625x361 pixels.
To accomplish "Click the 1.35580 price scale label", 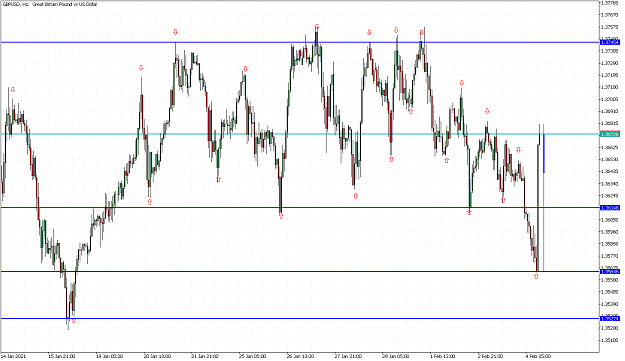I will (610, 280).
